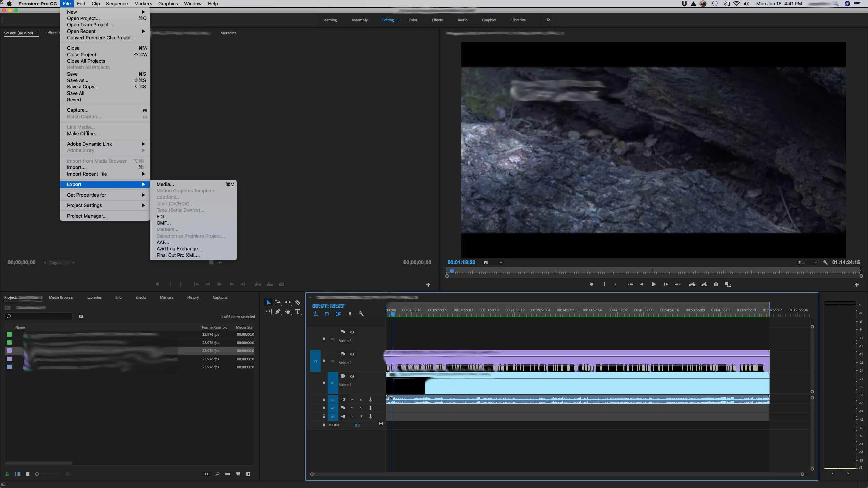Click the Ripple Edit tool
Screen dimensions: 868x488
[288, 302]
